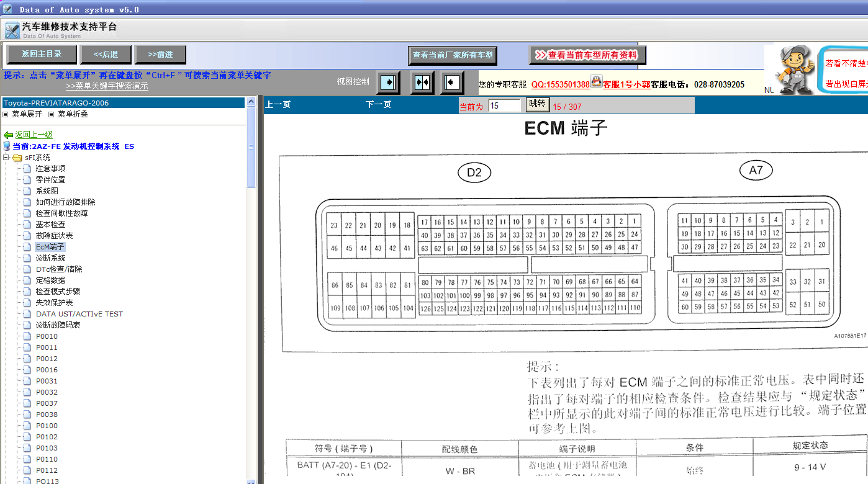Open 客服1号小郭 service link

(x=626, y=84)
